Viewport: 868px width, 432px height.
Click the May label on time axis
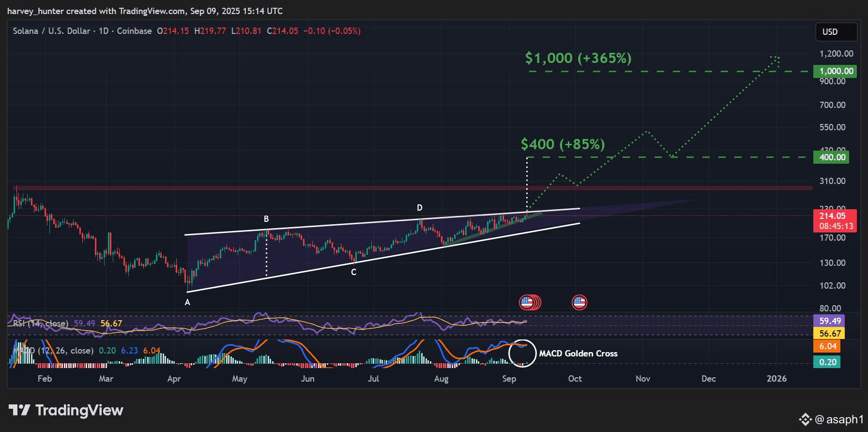pos(240,379)
